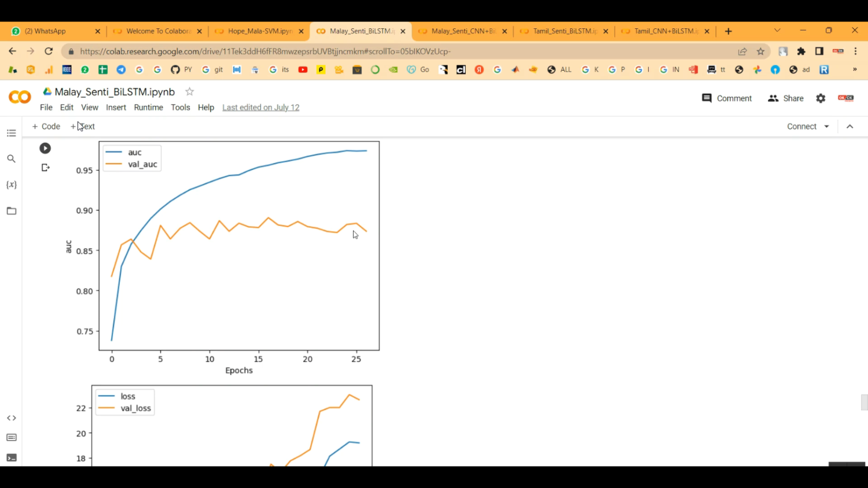The image size is (868, 488).
Task: Open the terminal icon in sidebar
Action: 12,457
